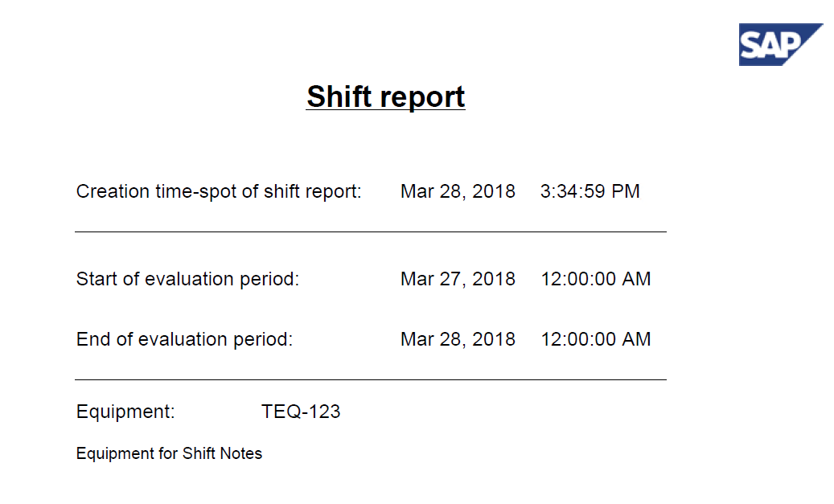Viewport: 834px width, 504px height.
Task: Click the word 'Shift' in the heading
Action: [339, 96]
